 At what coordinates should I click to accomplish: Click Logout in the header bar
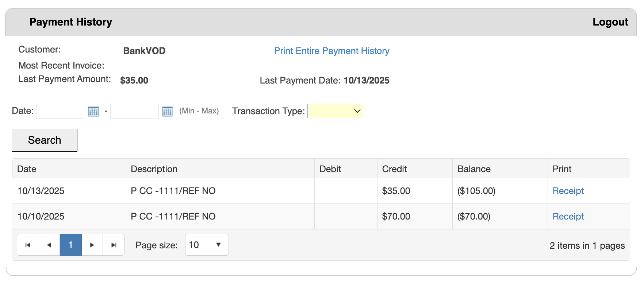point(610,22)
